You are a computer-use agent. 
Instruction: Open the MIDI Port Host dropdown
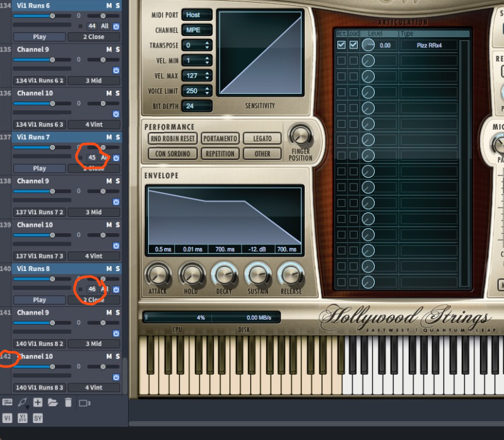click(x=197, y=14)
